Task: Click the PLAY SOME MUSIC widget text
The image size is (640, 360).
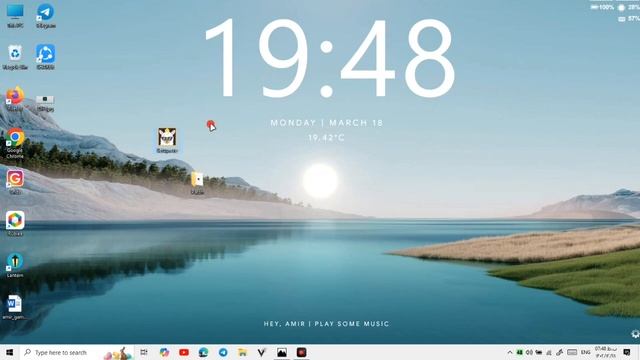Action: point(352,324)
